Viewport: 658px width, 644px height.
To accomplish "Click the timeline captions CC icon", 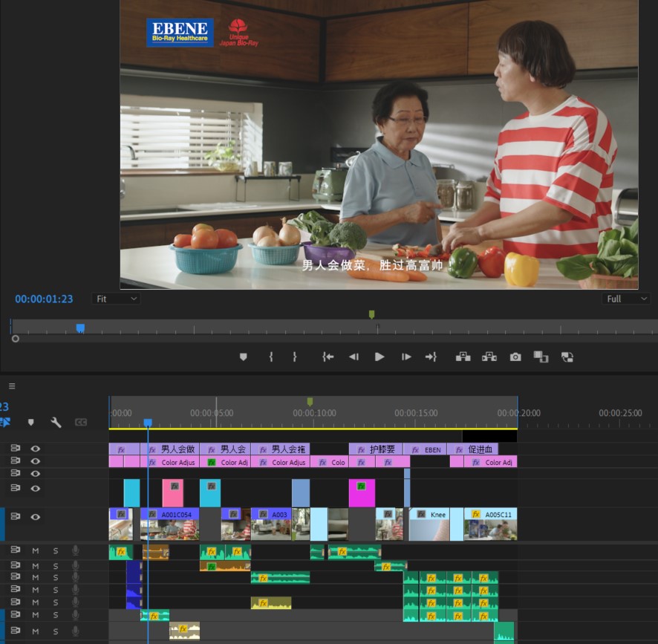I will pyautogui.click(x=81, y=423).
